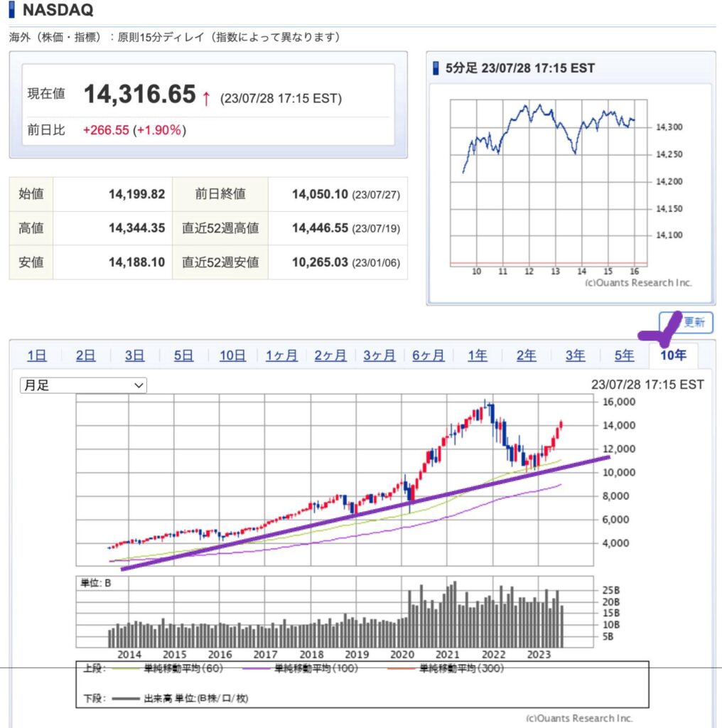This screenshot has height=728, width=722.
Task: Click the NASDAQ page heading
Action: (58, 10)
